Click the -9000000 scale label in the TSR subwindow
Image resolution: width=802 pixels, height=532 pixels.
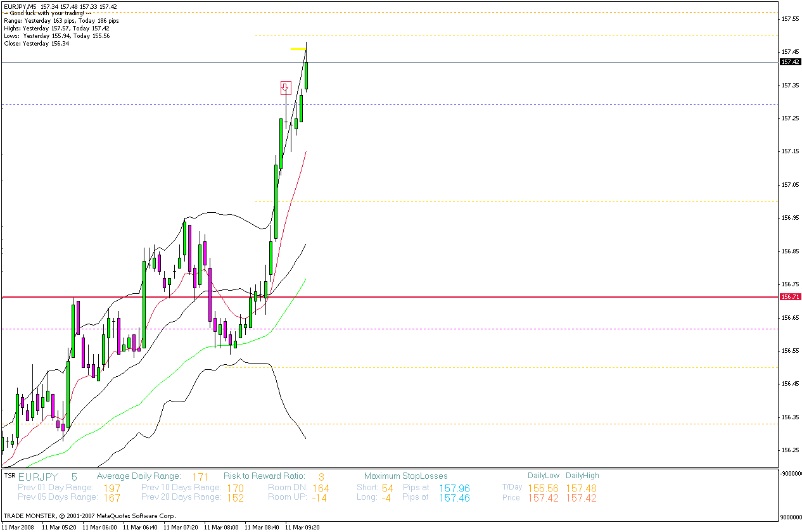(790, 473)
